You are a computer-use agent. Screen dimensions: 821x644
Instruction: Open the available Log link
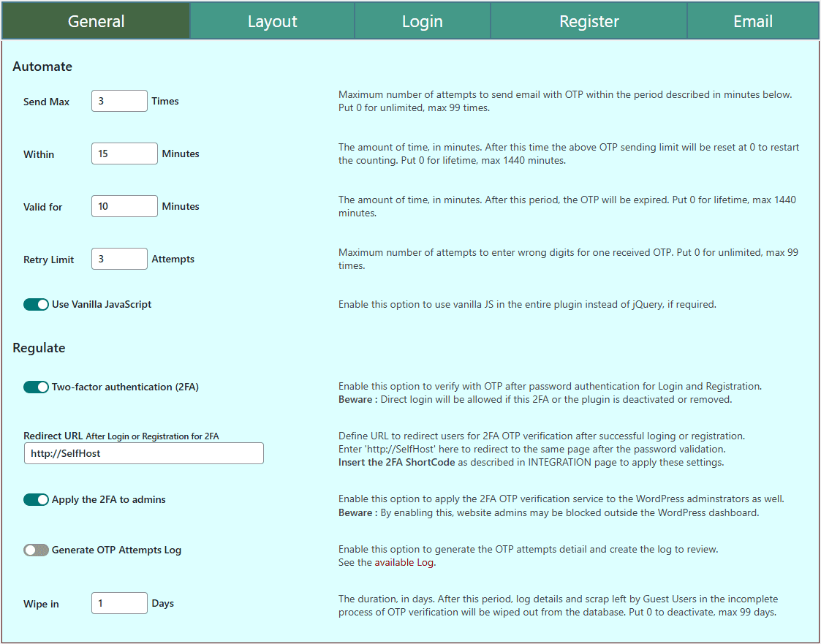click(425, 562)
